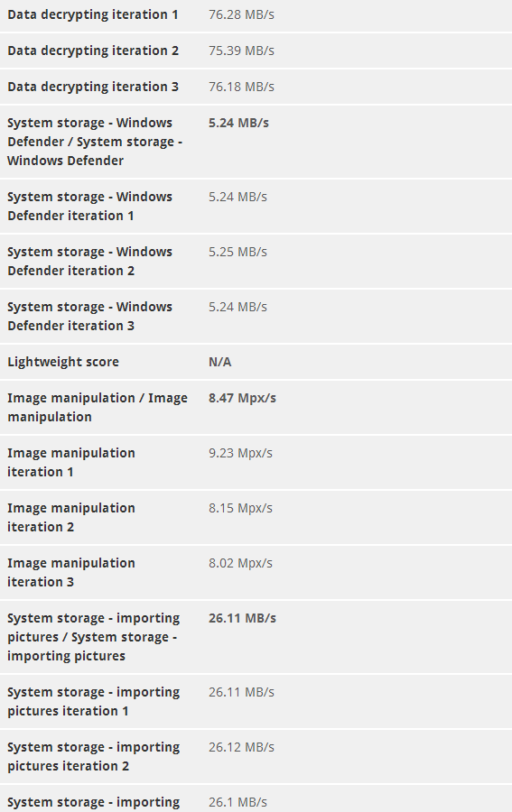Select the Data decrypting iteration 1 label
Viewport: 512px width, 812px height.
point(93,14)
